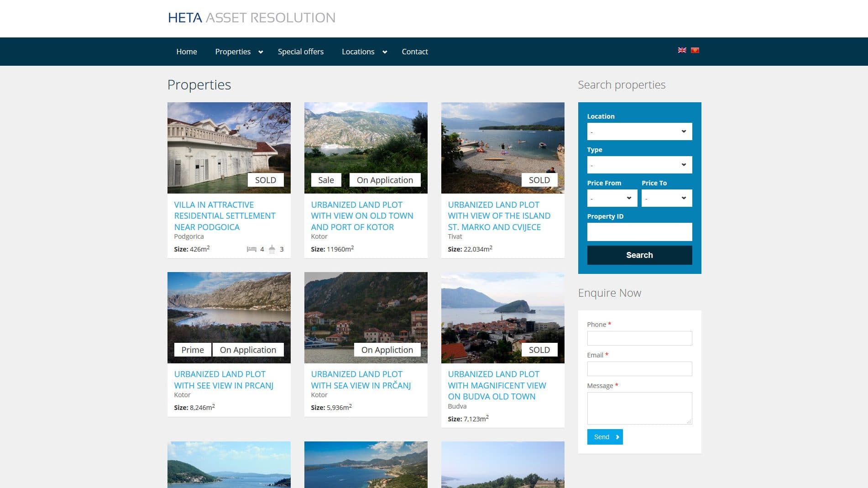Click the 'Size: 22,034m²' text
The height and width of the screenshot is (488, 868).
pyautogui.click(x=470, y=249)
